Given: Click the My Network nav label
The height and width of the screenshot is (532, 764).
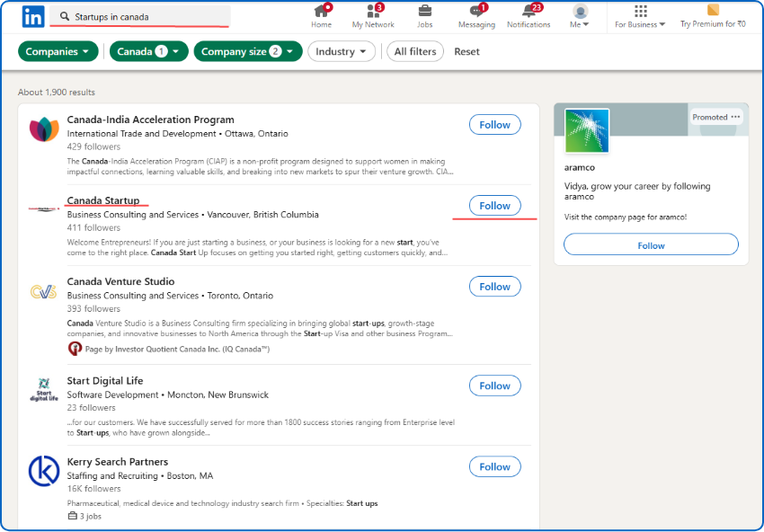Looking at the screenshot, I should tap(373, 24).
